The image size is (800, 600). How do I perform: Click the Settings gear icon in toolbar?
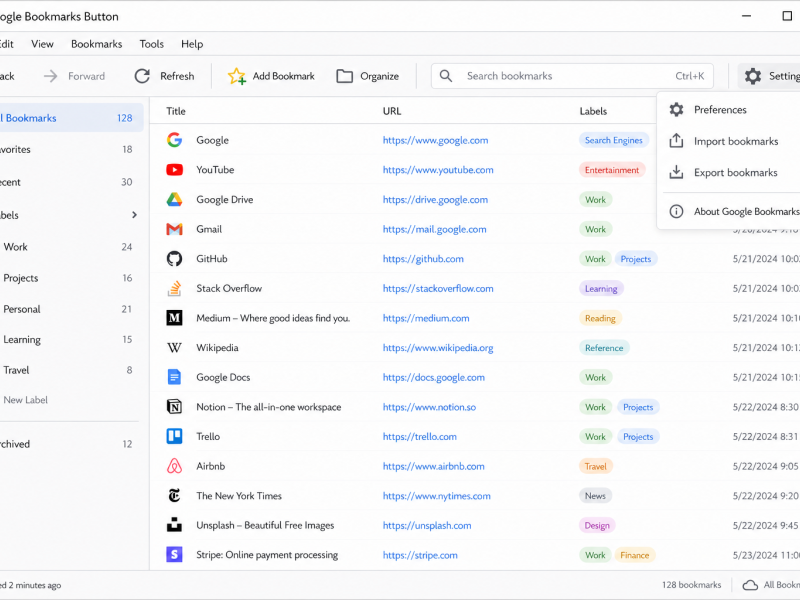click(753, 76)
